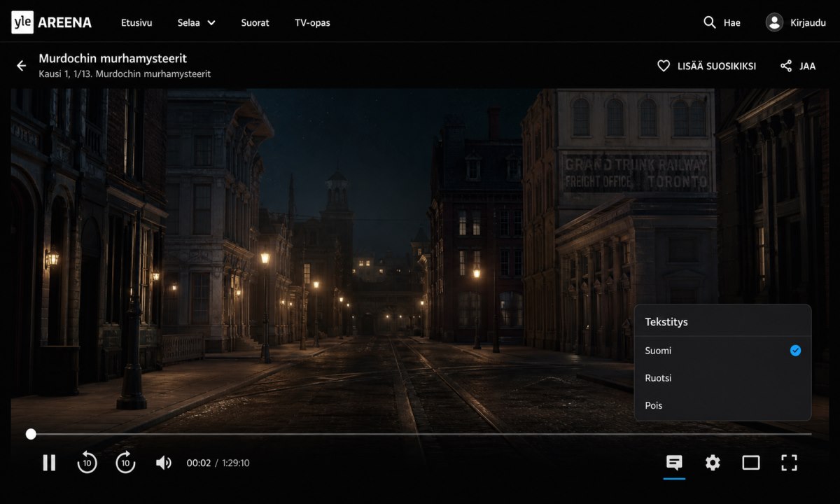The width and height of the screenshot is (840, 504).
Task: Click the Kirjaudu login button
Action: point(794,22)
